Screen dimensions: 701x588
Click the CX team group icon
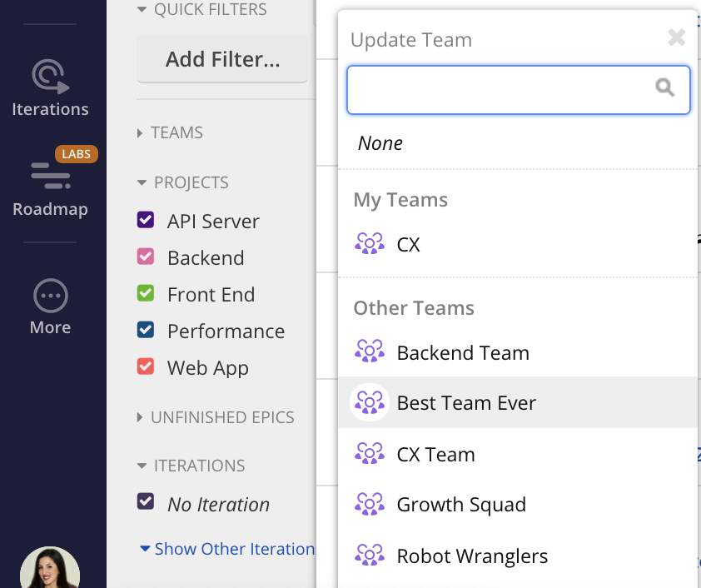(370, 244)
